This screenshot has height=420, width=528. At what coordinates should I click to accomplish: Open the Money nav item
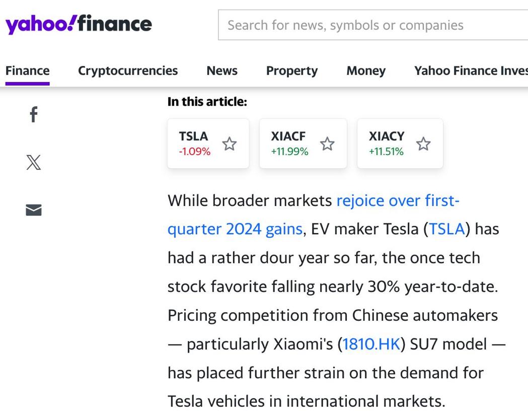(x=366, y=71)
